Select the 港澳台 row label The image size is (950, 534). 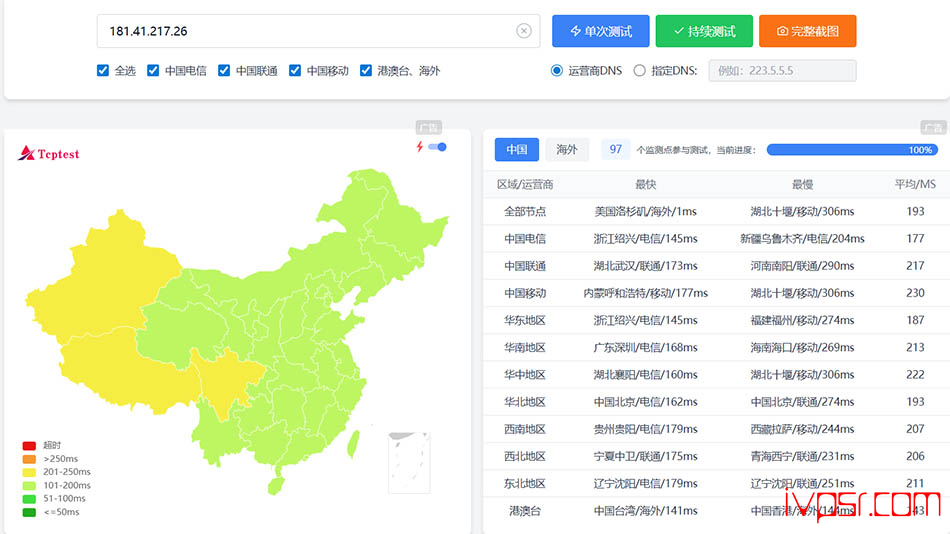(525, 511)
